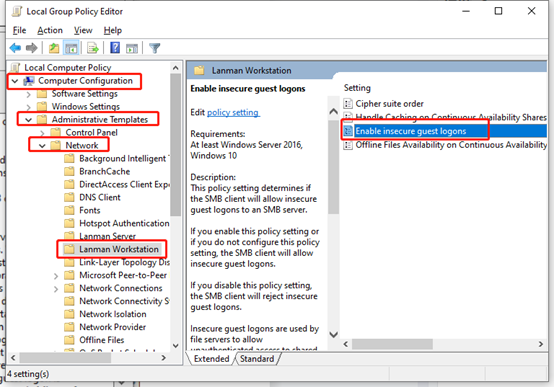Select Enable insecure guest logons setting

coord(411,131)
